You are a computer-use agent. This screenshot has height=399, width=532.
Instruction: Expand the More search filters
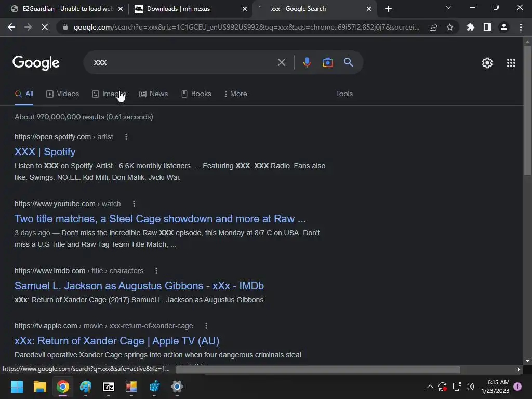point(236,94)
